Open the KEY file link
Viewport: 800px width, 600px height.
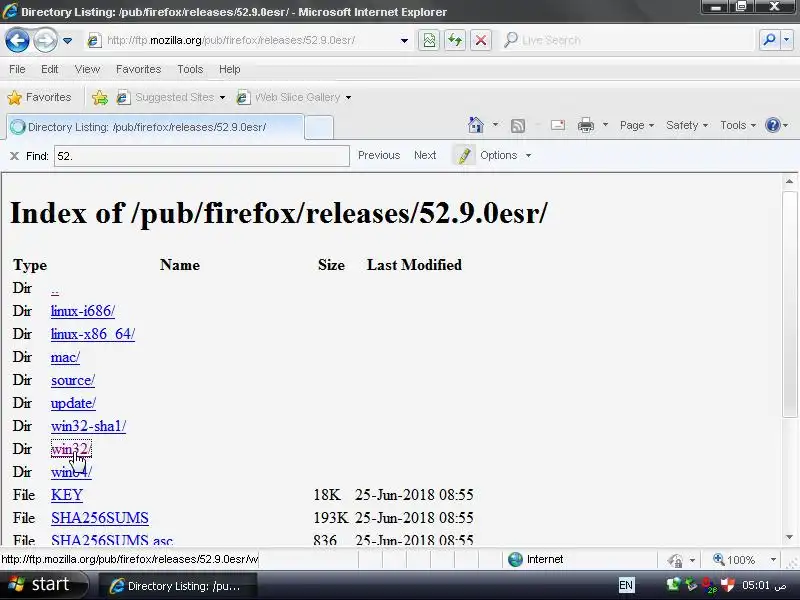67,495
